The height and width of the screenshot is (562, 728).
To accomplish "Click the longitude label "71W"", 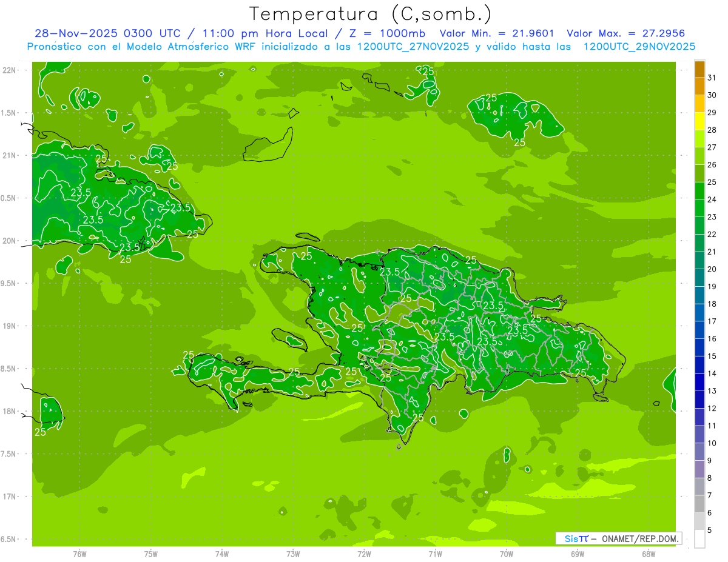I will [x=435, y=554].
